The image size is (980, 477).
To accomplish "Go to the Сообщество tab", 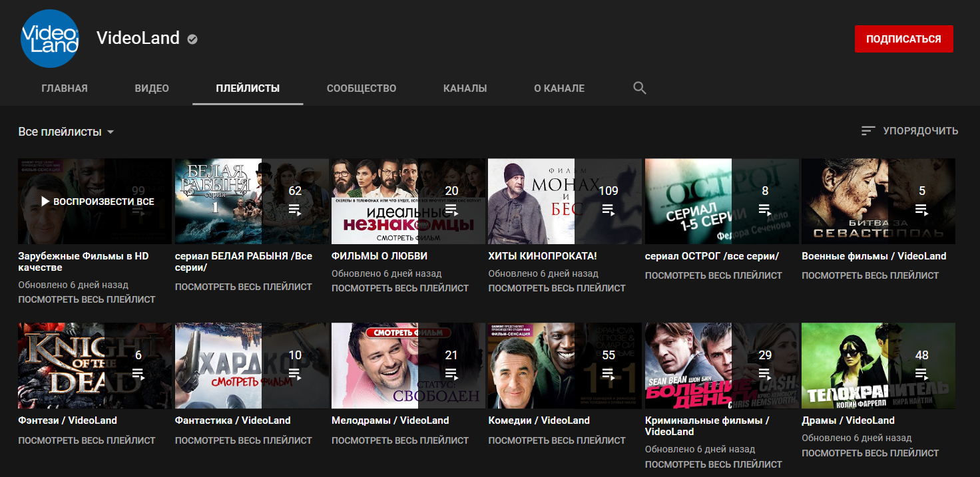I will click(x=362, y=88).
